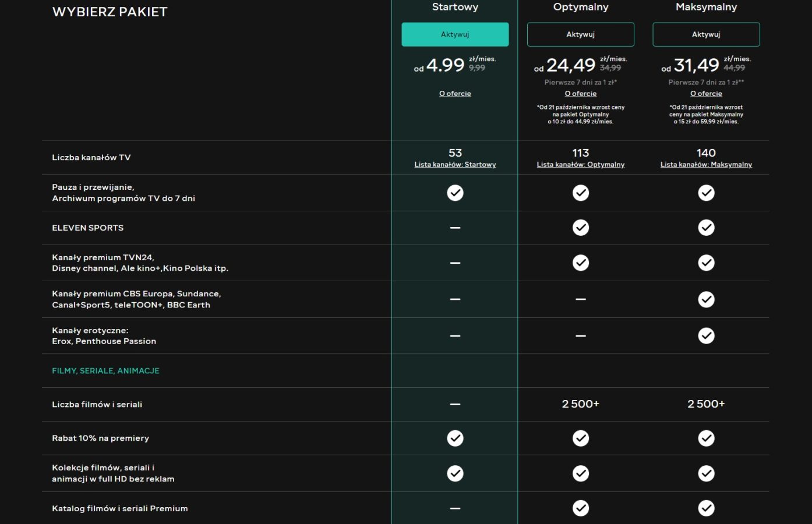Click the FILMY, SERIALE, ANIMACJE section heading
The image size is (812, 524).
coord(105,371)
